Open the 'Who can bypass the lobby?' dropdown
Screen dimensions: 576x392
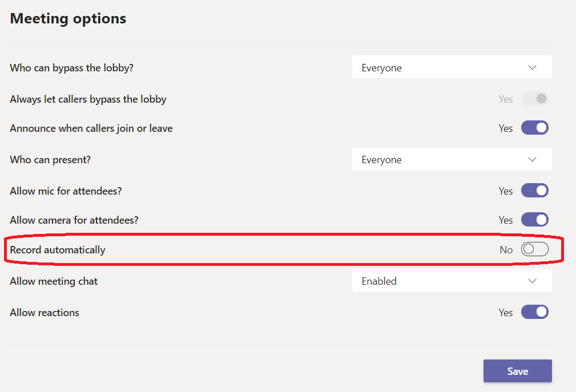452,67
